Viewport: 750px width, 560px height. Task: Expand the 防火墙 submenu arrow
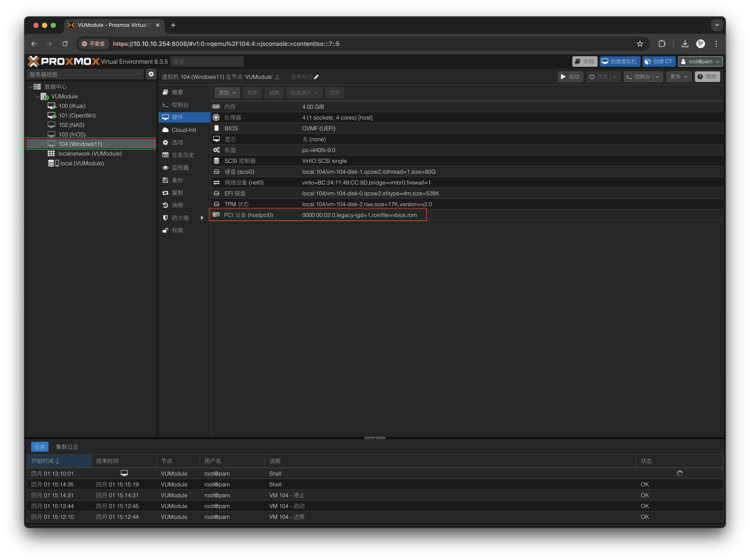(x=202, y=218)
